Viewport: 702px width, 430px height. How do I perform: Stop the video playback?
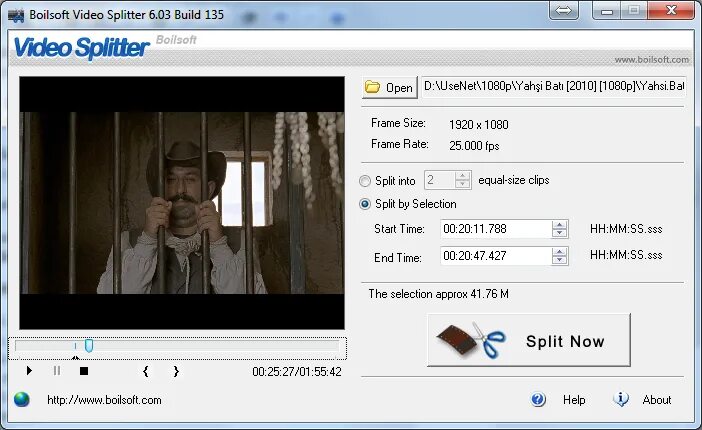pos(84,371)
